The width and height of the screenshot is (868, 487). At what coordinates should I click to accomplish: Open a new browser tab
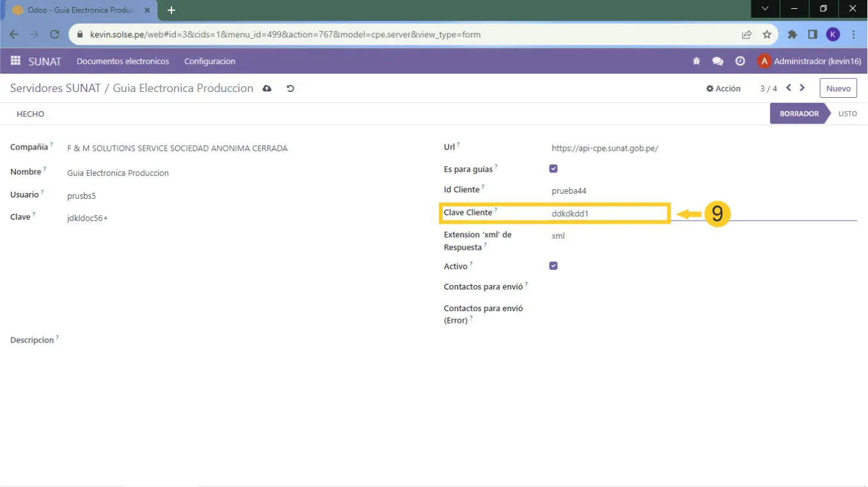[171, 10]
